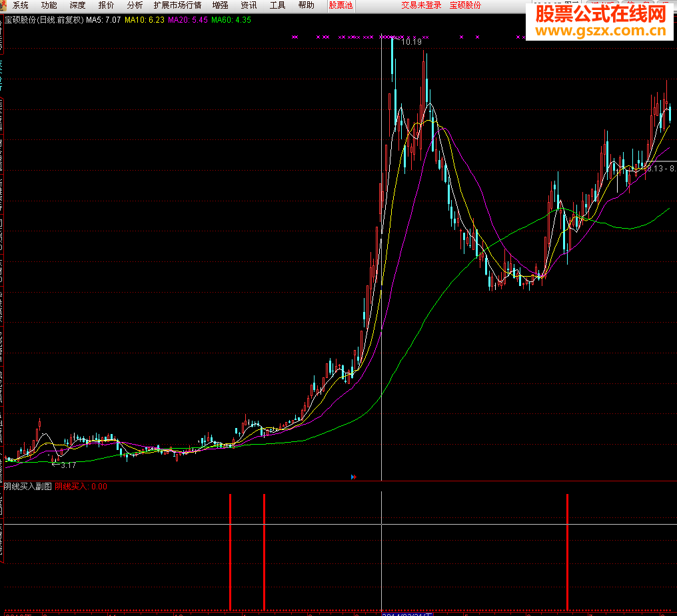Click the MA10: 6.23 indicator value
The image size is (677, 616).
pos(145,20)
